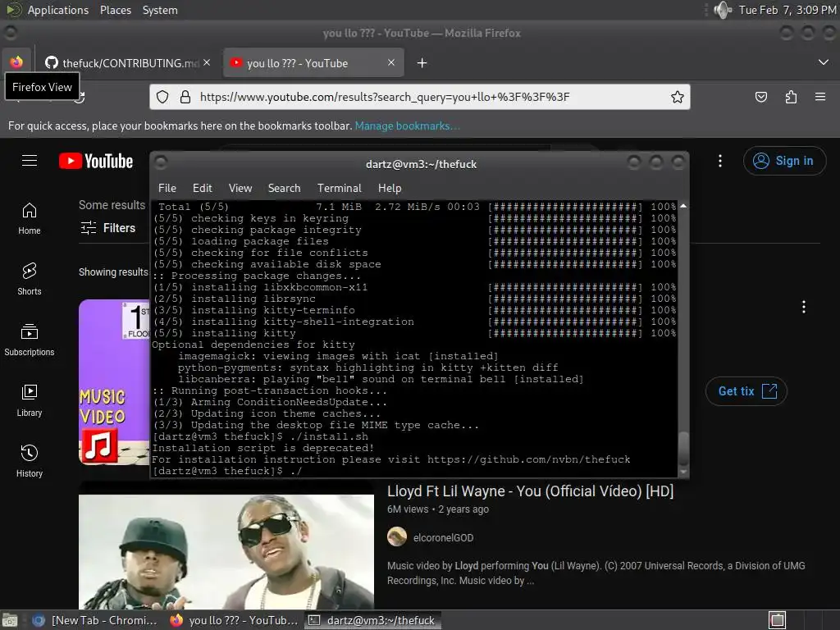View site security padlock info

185,97
